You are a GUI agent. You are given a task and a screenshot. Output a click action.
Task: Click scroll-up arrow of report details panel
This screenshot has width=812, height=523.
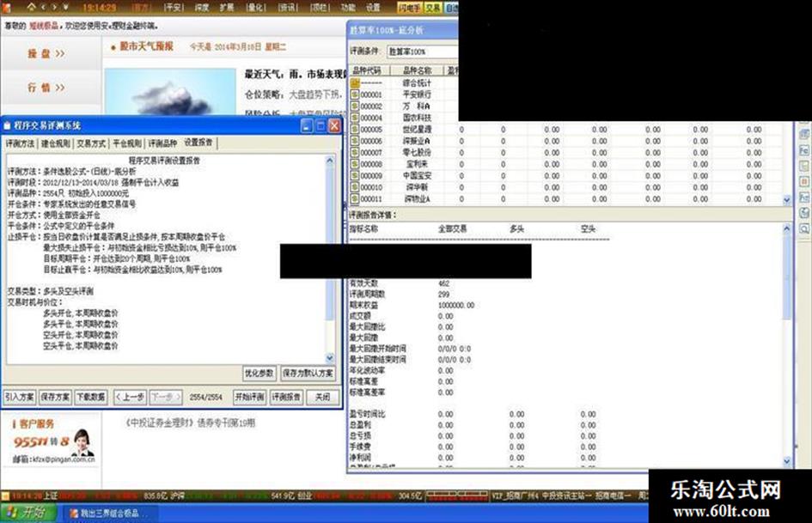click(x=787, y=228)
